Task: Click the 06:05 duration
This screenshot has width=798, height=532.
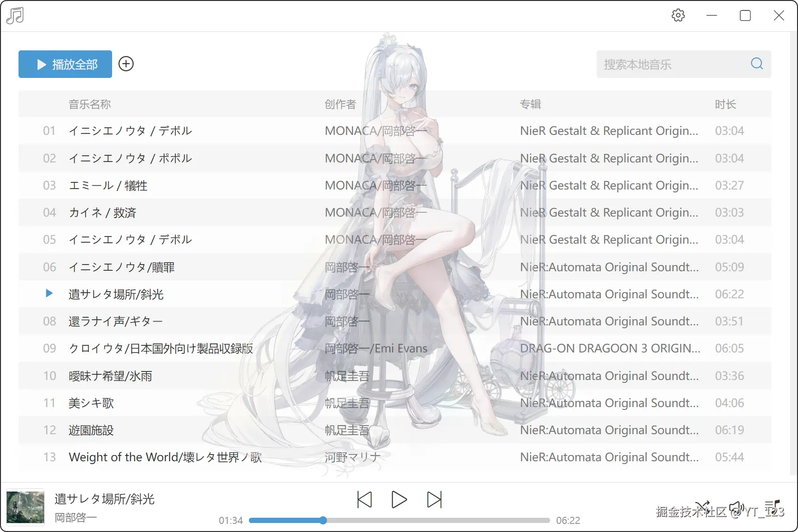Action: (730, 348)
